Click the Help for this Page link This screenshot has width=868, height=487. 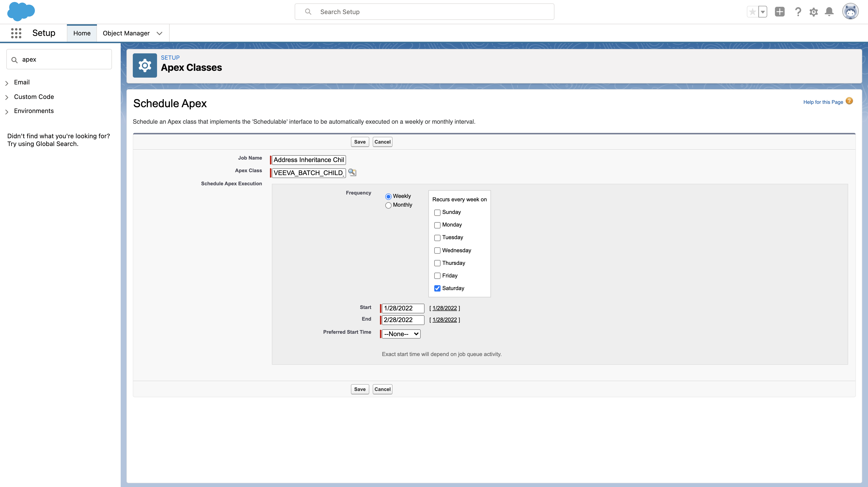823,102
